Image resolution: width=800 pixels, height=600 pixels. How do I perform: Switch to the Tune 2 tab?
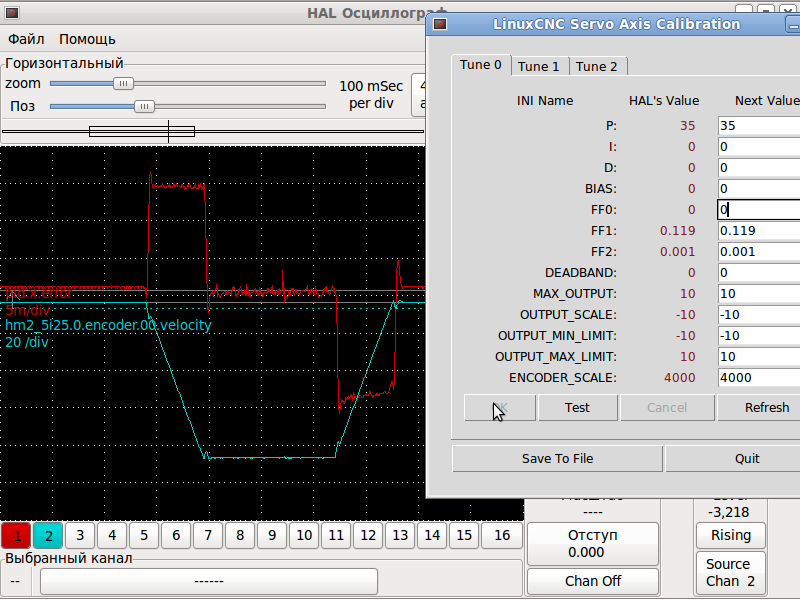click(596, 66)
